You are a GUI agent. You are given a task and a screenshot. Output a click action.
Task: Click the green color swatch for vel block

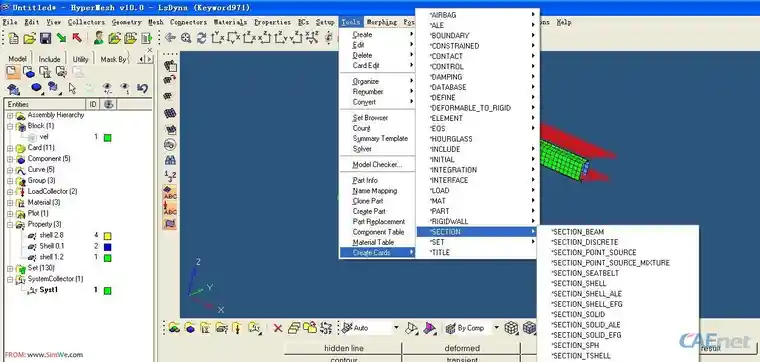click(x=108, y=138)
